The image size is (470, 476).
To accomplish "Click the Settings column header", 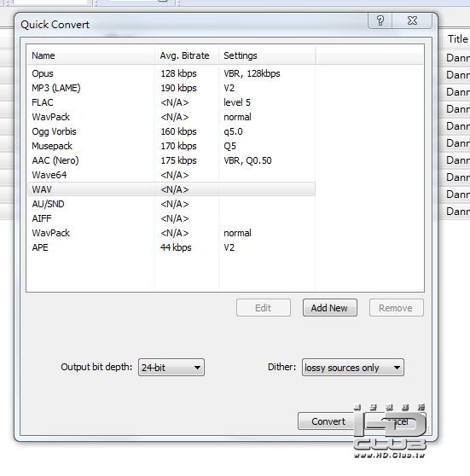I will pos(267,55).
